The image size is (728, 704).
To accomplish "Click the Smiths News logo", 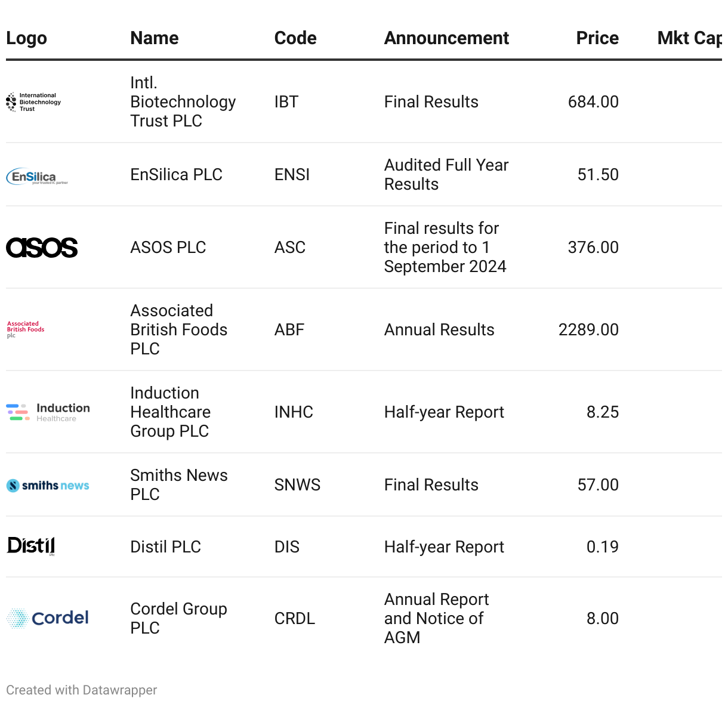I will [48, 486].
